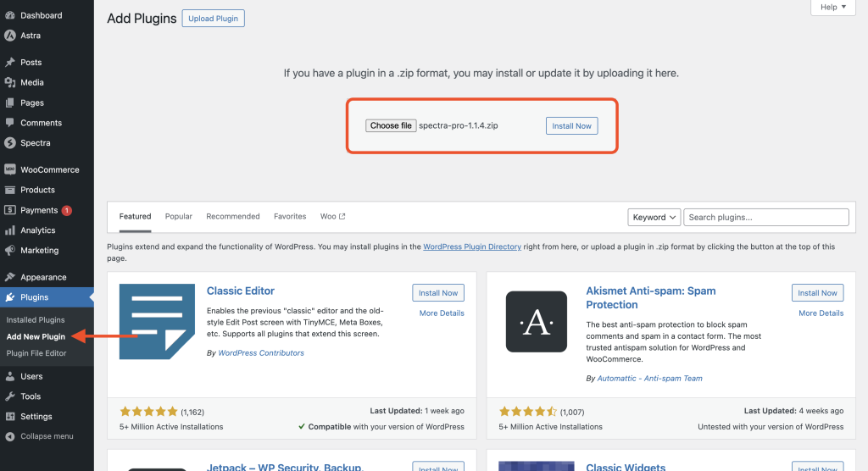This screenshot has width=868, height=471.
Task: Select the Featured tab
Action: tap(135, 216)
